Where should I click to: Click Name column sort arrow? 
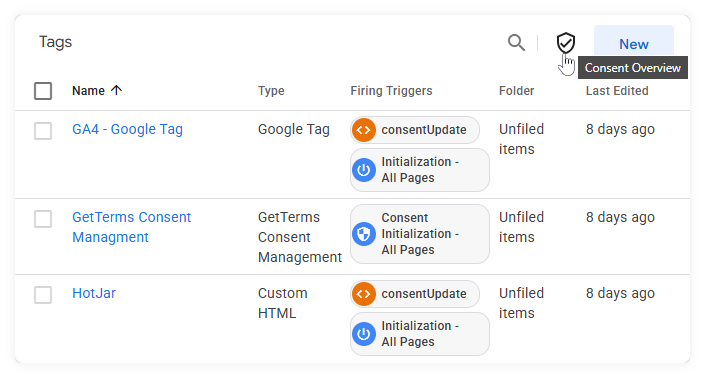pyautogui.click(x=116, y=90)
